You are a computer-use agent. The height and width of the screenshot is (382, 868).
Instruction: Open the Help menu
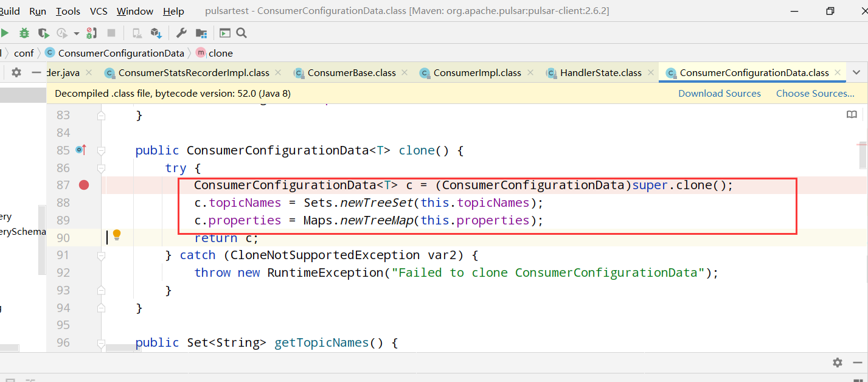(x=173, y=11)
